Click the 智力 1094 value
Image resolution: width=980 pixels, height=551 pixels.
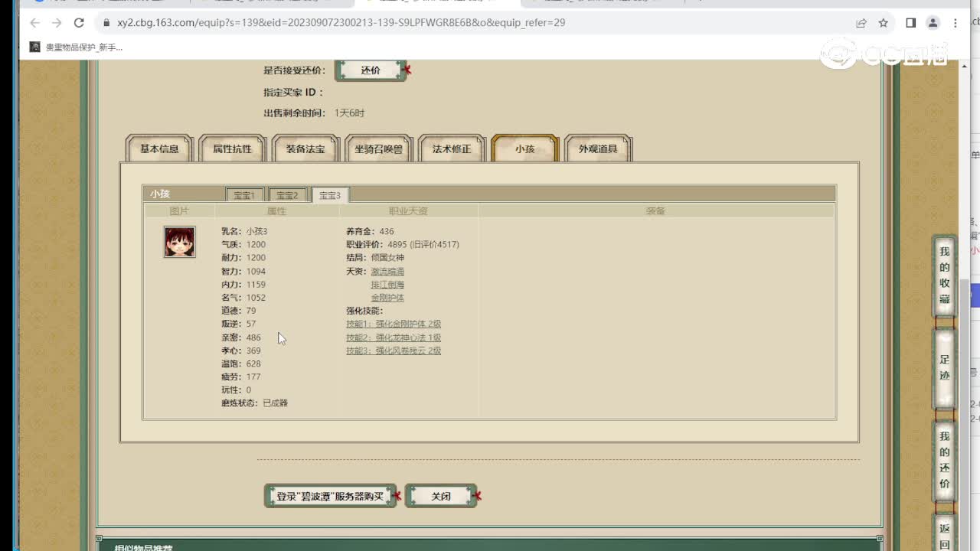[x=256, y=272]
